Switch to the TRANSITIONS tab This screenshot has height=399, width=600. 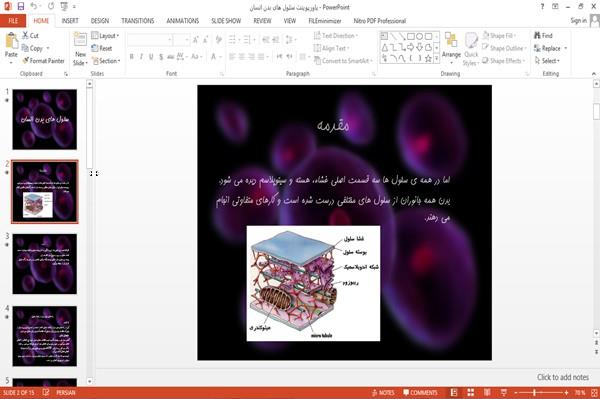(x=138, y=21)
